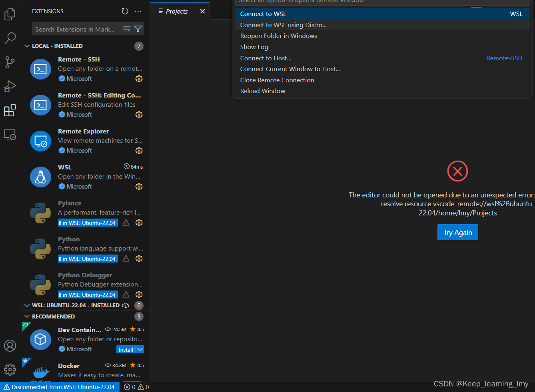Open manage gear for Remote Explorer extension
This screenshot has width=535, height=392.
(139, 151)
